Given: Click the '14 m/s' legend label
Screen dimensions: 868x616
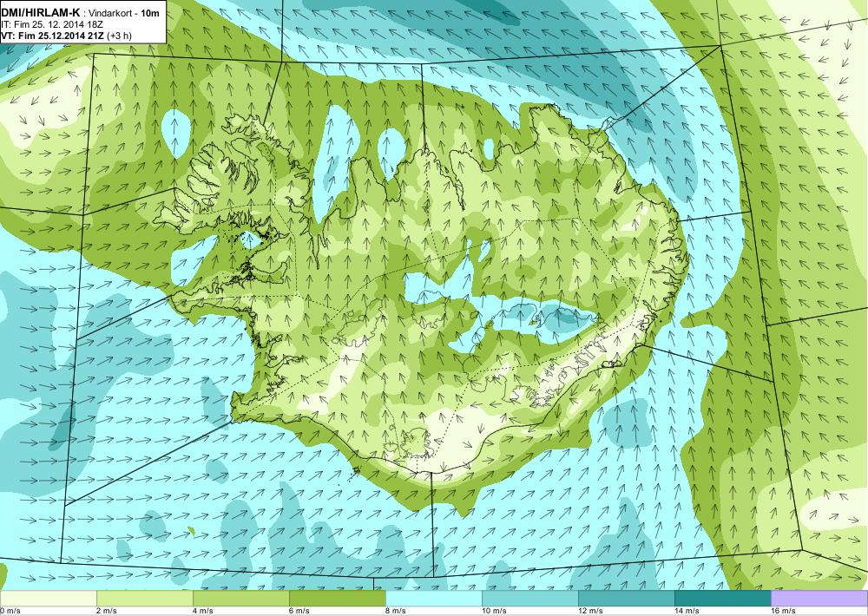Looking at the screenshot, I should click(x=687, y=611).
